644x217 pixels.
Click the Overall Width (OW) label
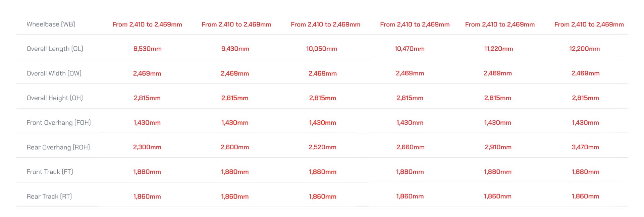point(54,73)
